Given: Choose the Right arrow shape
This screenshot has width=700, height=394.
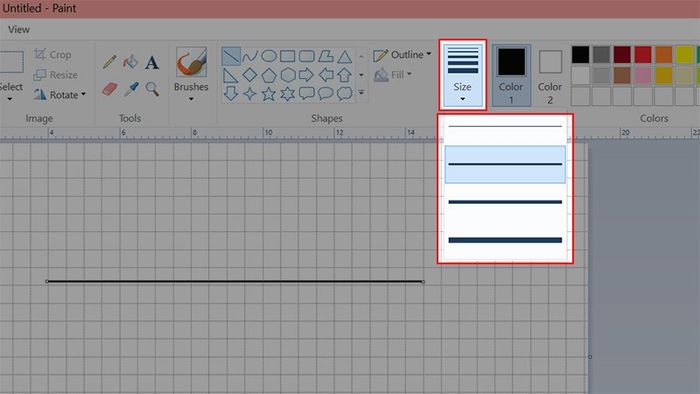Looking at the screenshot, I should click(x=306, y=75).
